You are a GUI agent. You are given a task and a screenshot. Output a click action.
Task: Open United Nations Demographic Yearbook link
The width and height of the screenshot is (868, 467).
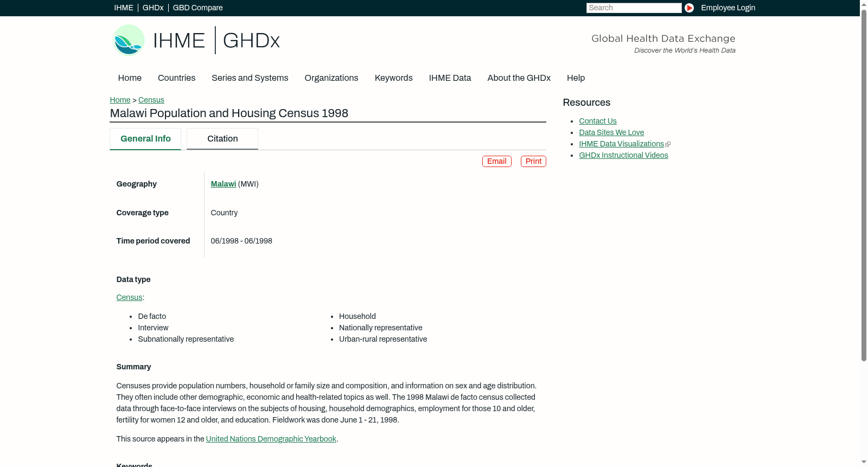pyautogui.click(x=271, y=439)
